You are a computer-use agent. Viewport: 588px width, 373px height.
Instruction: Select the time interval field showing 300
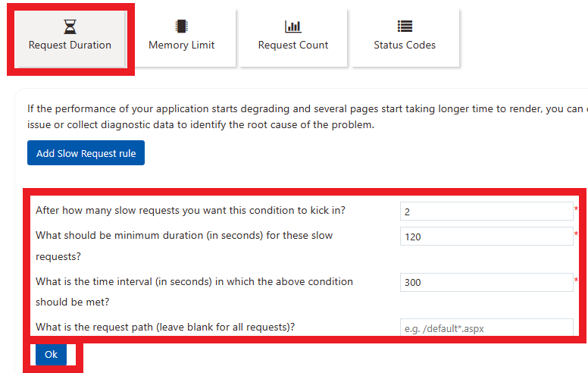coord(486,282)
